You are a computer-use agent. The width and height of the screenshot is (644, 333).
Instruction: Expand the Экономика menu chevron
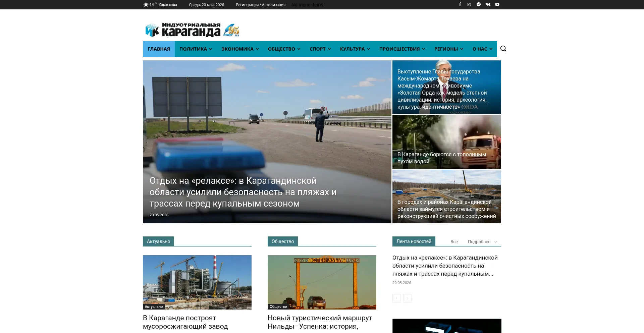(257, 49)
